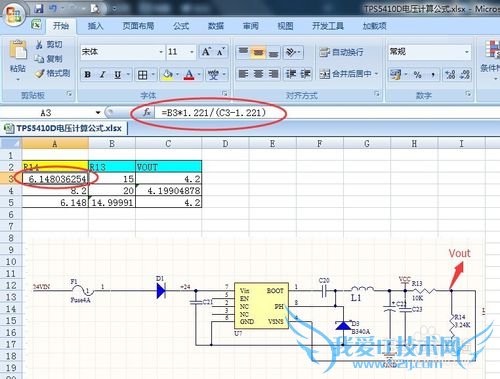Screen dimensions: 500x379
Task: Open number dialog launcher
Action: pos(468,94)
